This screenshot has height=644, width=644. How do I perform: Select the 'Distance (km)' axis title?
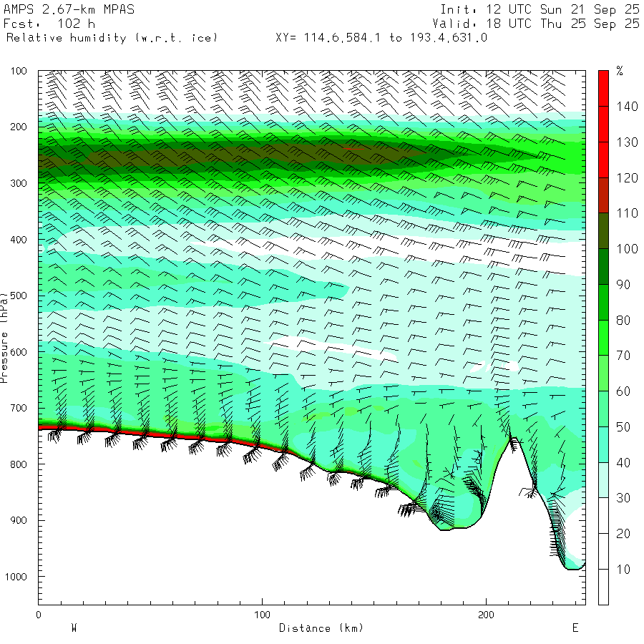pos(321,628)
